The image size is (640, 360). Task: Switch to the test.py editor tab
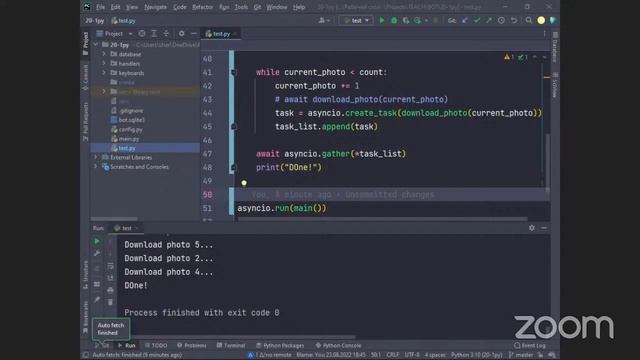(x=220, y=34)
